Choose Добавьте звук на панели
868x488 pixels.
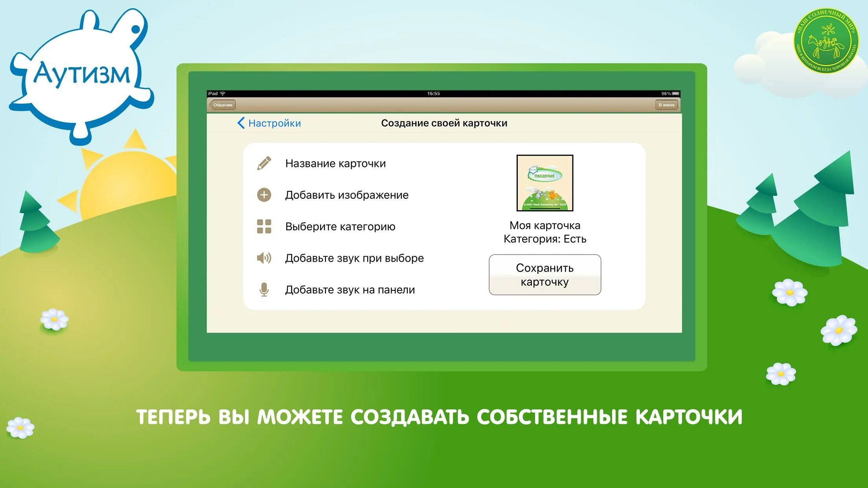pos(350,290)
